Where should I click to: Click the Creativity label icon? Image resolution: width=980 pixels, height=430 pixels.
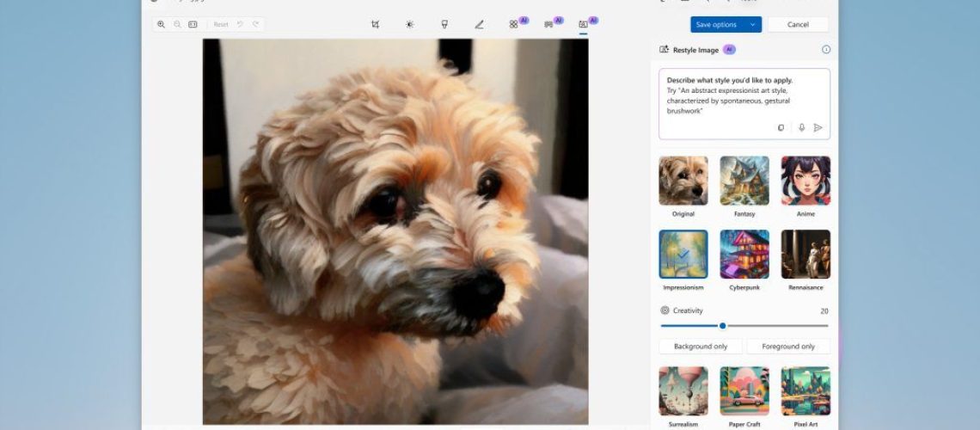click(x=665, y=310)
